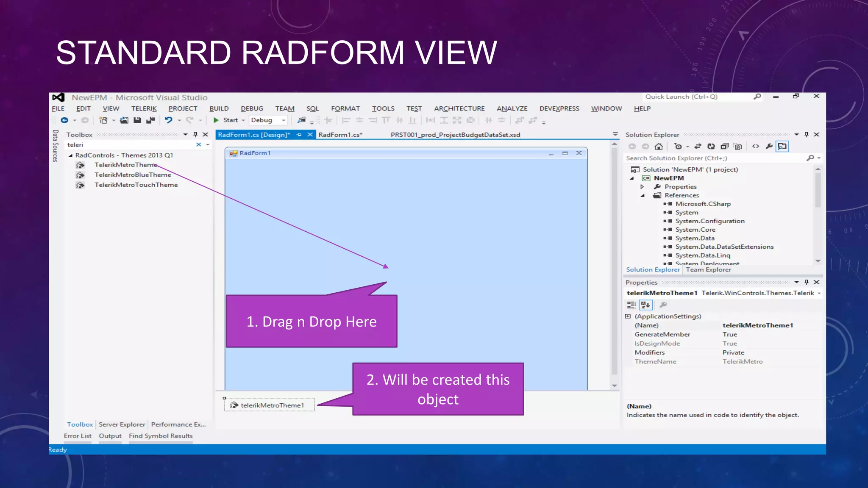Image resolution: width=868 pixels, height=488 pixels.
Task: Expand the ApplicationSettings property group
Action: pyautogui.click(x=628, y=316)
